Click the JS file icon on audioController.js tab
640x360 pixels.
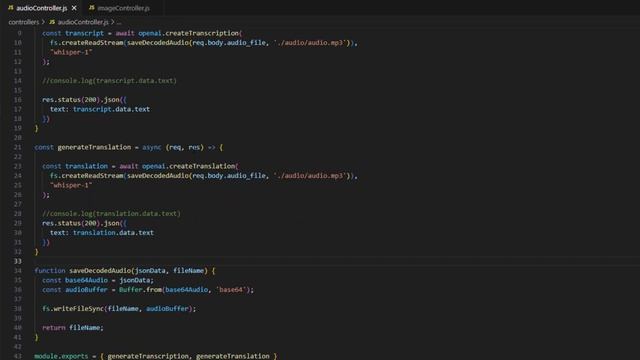click(11, 8)
